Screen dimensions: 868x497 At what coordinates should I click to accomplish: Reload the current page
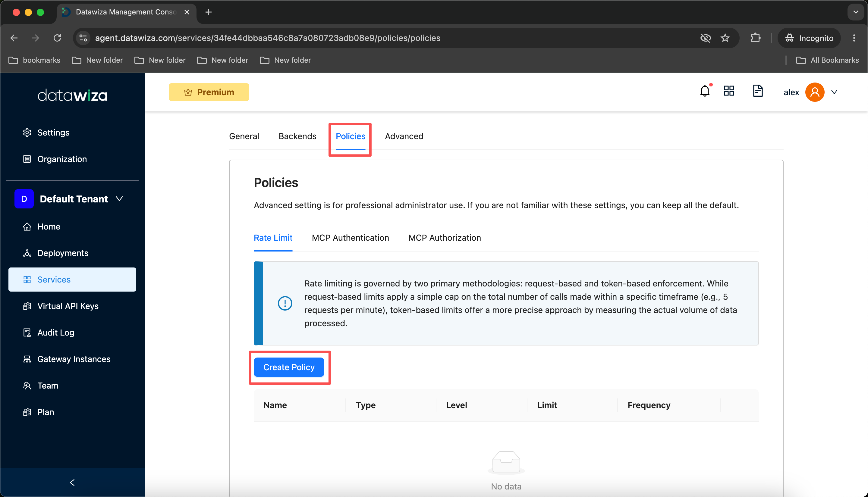[x=57, y=38]
